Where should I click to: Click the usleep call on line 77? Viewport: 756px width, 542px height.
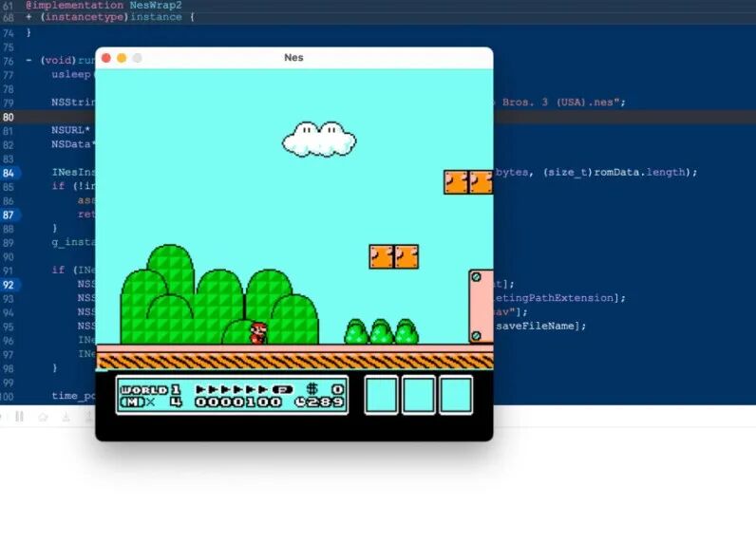[x=71, y=74]
